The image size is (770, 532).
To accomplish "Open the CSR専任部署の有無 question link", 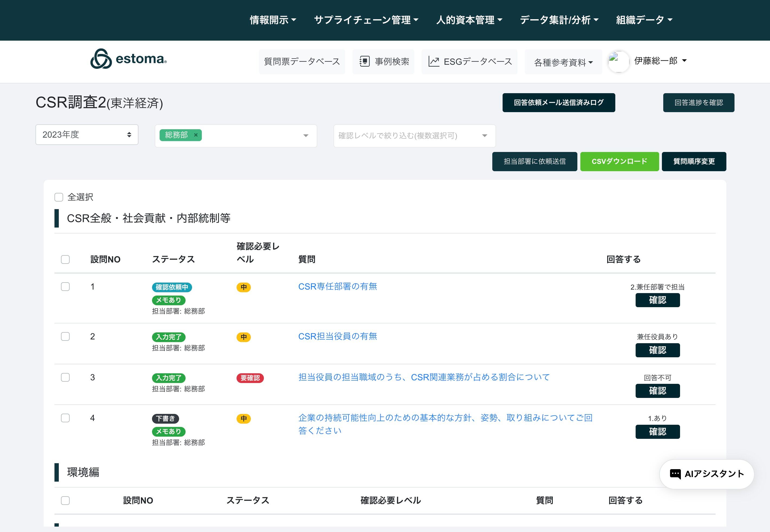I will (337, 287).
